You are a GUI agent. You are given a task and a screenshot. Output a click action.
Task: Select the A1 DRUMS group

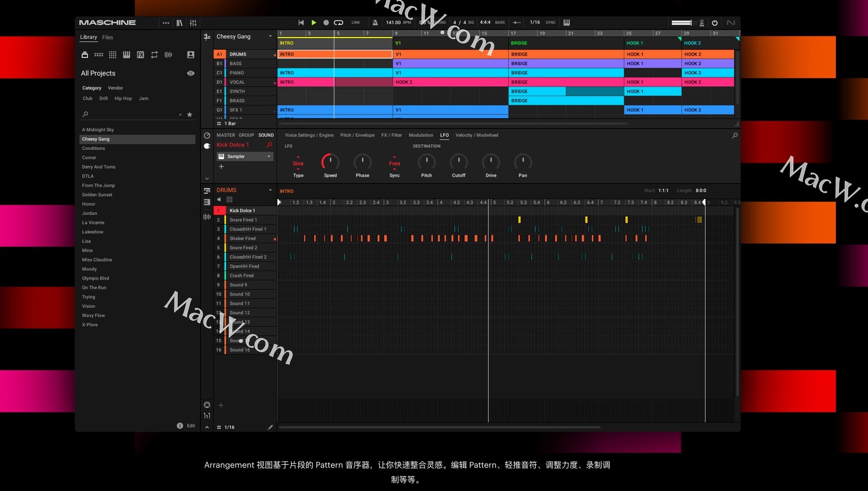point(245,54)
